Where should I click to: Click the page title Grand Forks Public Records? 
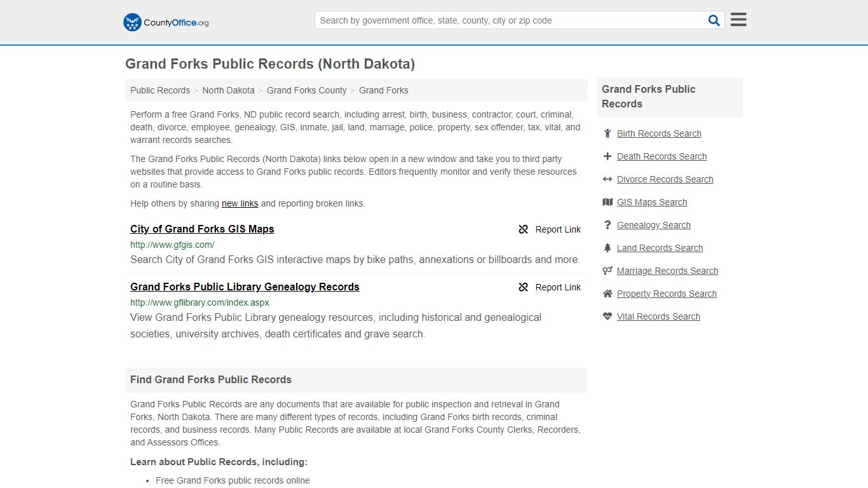tap(270, 64)
